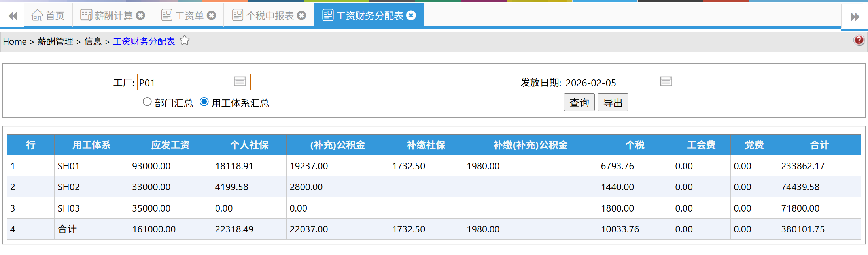Click value 22318.49 in 合计 row

(x=234, y=229)
